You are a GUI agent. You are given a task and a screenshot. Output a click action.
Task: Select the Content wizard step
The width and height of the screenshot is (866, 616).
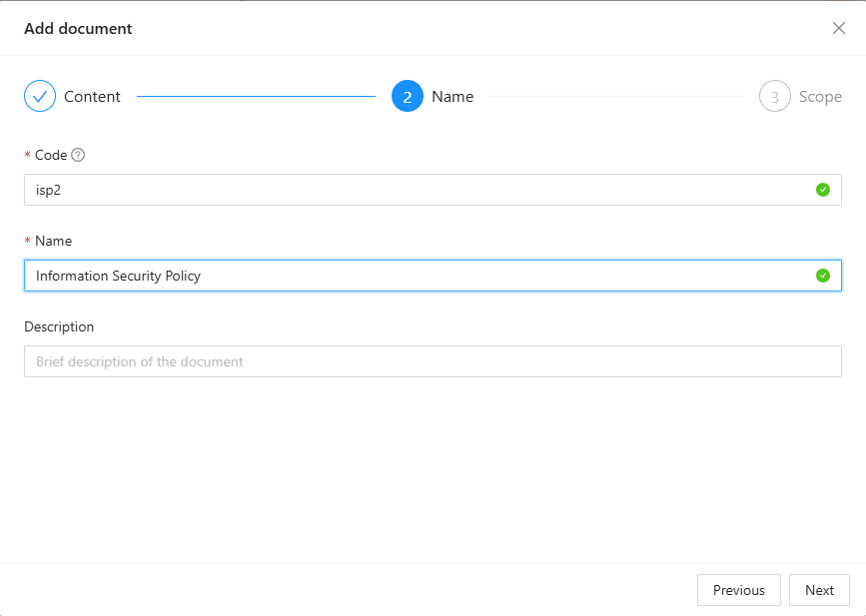93,96
